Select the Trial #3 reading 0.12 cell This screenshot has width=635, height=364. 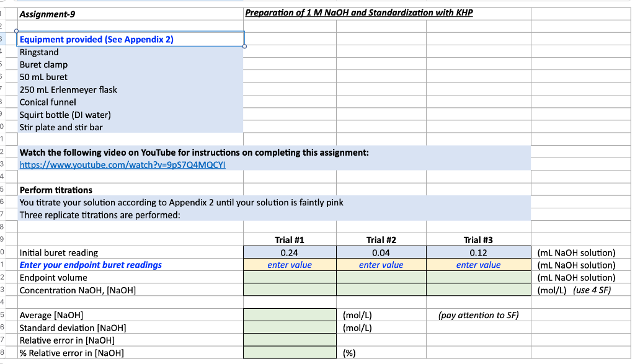pyautogui.click(x=478, y=252)
